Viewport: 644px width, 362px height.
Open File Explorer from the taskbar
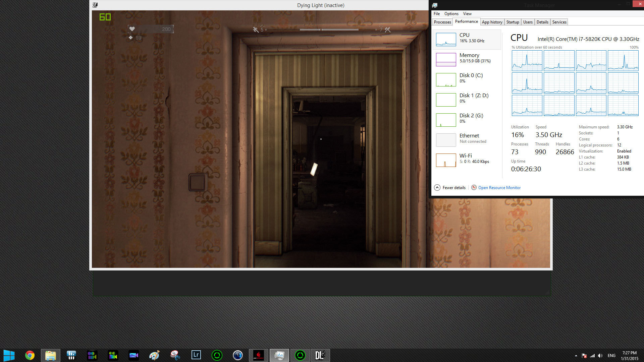tap(51, 355)
